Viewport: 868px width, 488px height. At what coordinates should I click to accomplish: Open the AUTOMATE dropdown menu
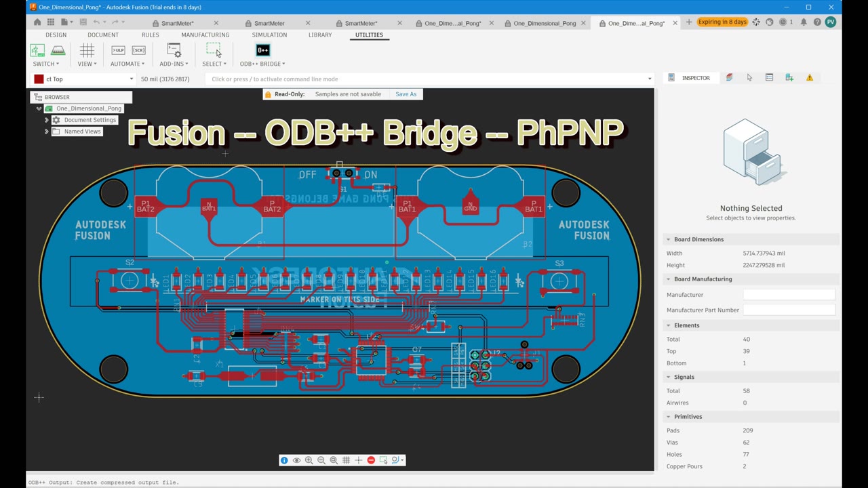click(x=127, y=64)
